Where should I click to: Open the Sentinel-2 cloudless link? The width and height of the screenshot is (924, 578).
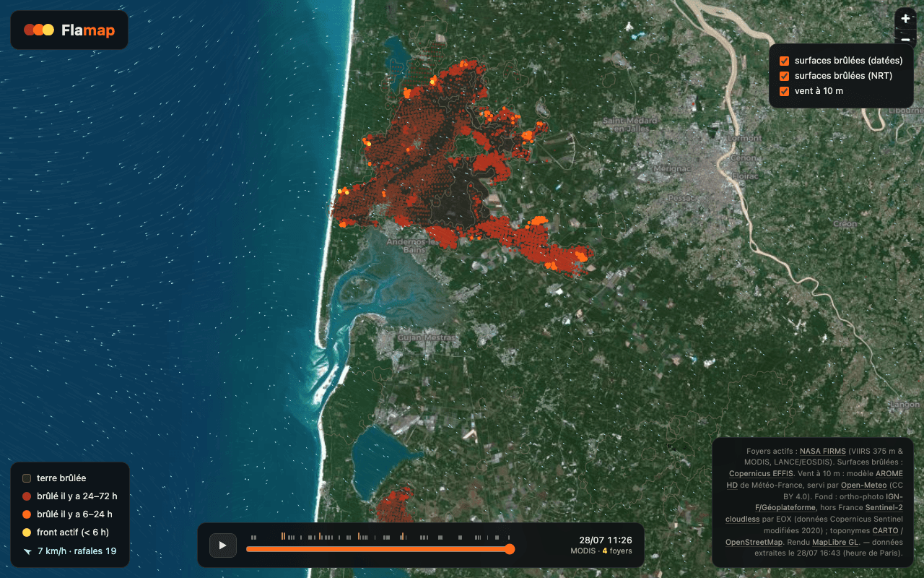[x=884, y=507]
